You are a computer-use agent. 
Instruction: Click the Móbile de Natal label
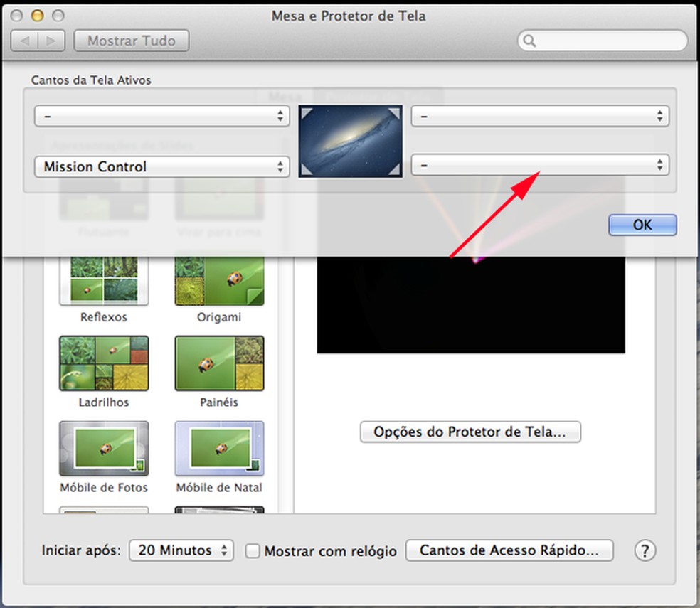pyautogui.click(x=219, y=488)
